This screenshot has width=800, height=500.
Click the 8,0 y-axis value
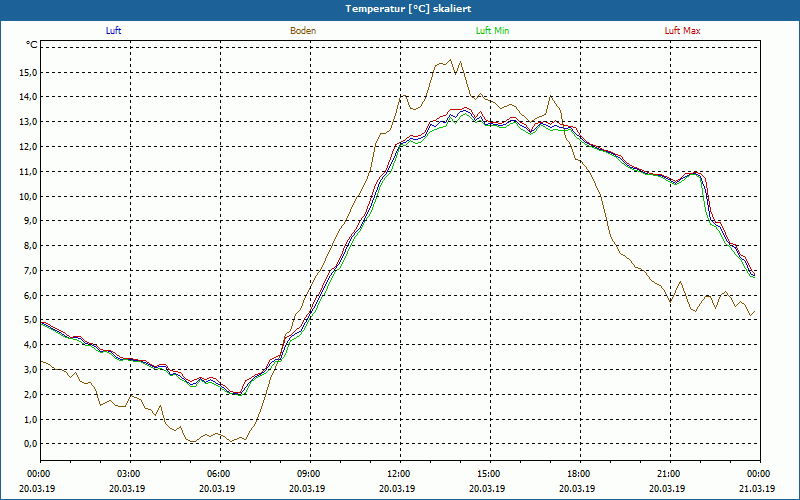coord(30,245)
